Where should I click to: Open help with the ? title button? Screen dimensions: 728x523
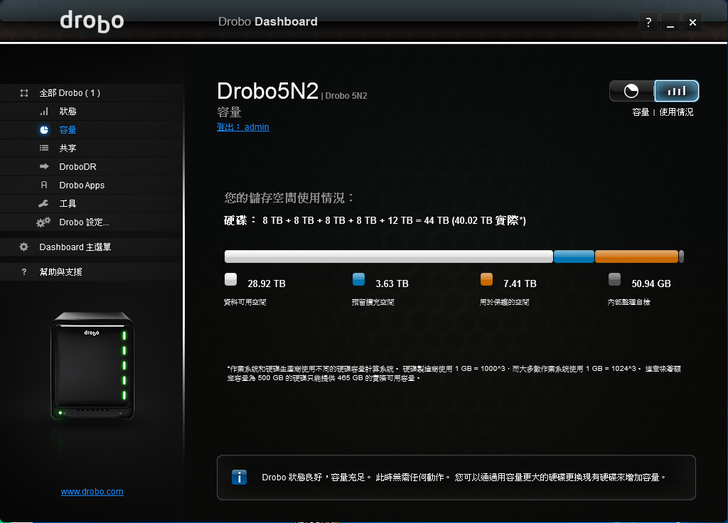click(x=649, y=22)
